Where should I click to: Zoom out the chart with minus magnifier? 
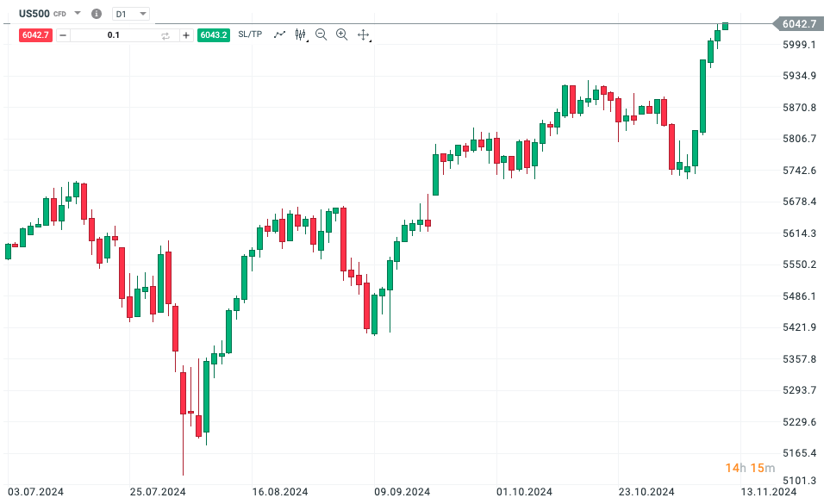(321, 34)
